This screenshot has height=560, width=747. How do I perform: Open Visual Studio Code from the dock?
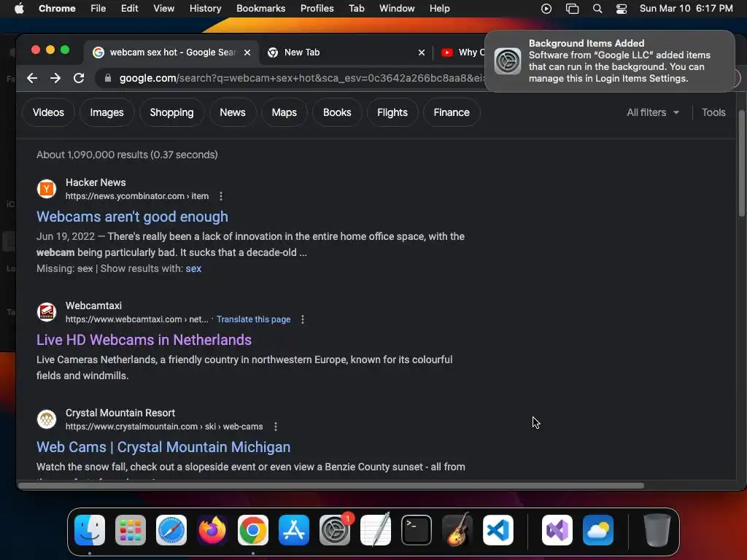(498, 530)
